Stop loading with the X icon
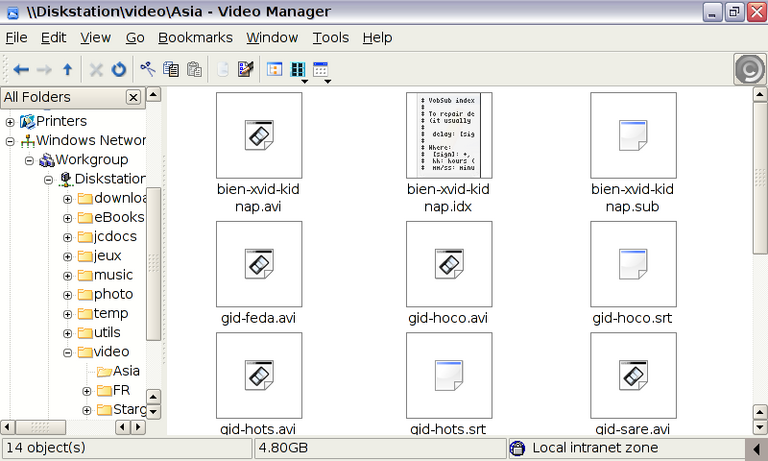The image size is (768, 461). click(96, 70)
